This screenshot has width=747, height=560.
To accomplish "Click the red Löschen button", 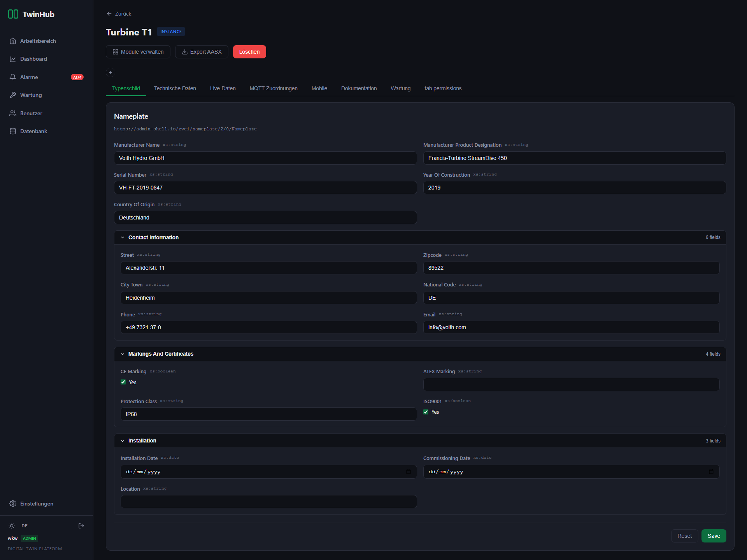I will [x=249, y=52].
